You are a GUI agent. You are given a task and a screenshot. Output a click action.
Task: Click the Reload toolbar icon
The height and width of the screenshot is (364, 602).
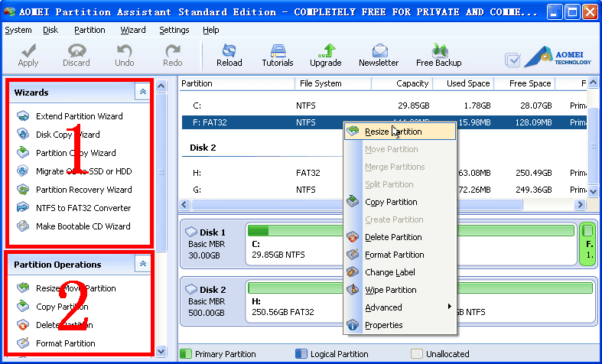(229, 50)
